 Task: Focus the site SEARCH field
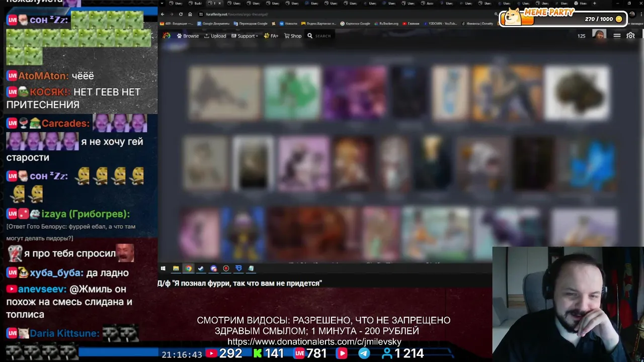point(322,36)
